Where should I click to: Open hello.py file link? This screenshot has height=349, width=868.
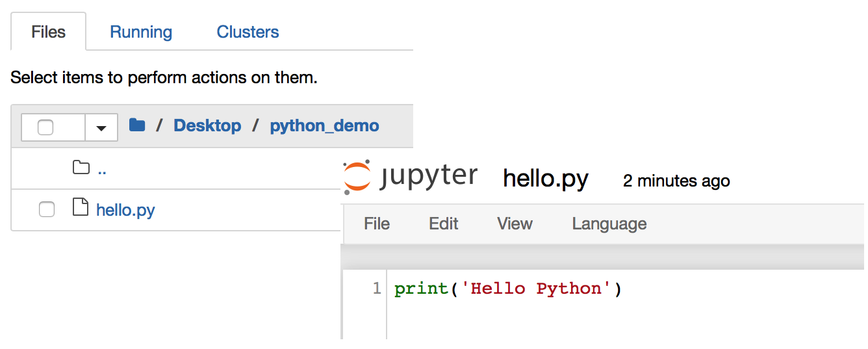tap(125, 210)
